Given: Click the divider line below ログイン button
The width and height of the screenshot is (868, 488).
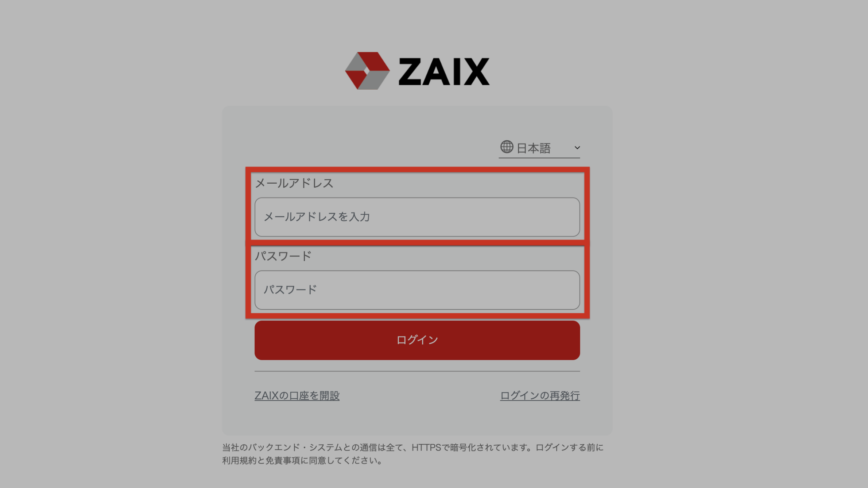Looking at the screenshot, I should pos(417,371).
